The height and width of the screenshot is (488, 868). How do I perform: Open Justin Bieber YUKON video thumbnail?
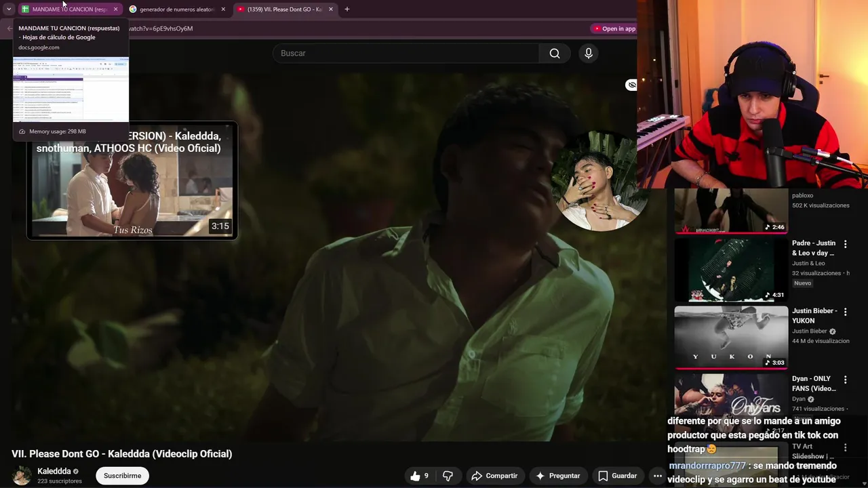[731, 337]
